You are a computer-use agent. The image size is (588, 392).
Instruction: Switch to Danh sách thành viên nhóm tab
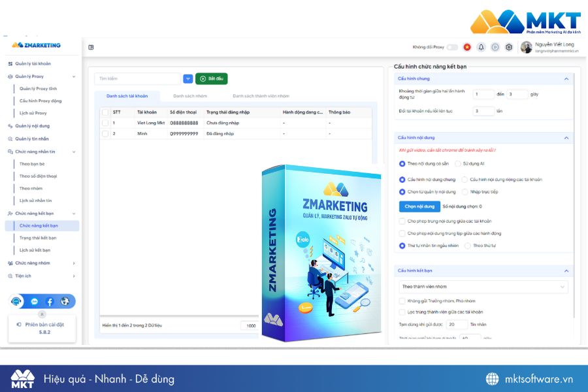[x=261, y=96]
